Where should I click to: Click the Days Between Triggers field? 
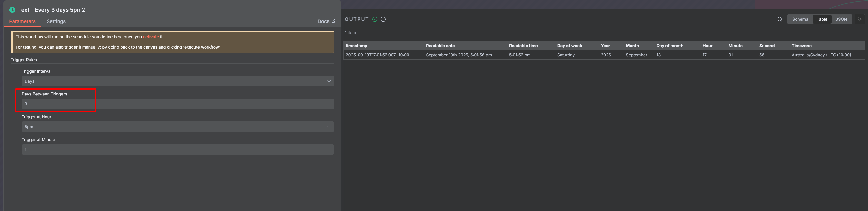pyautogui.click(x=178, y=104)
